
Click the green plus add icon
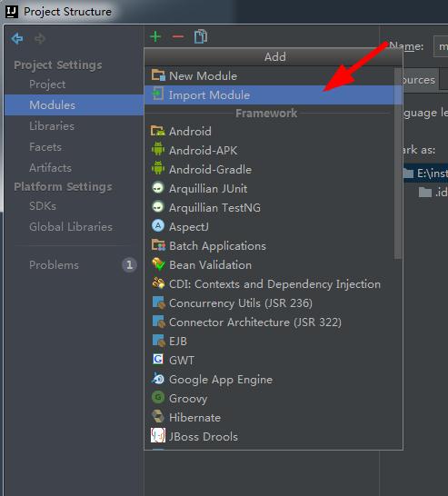pyautogui.click(x=155, y=36)
